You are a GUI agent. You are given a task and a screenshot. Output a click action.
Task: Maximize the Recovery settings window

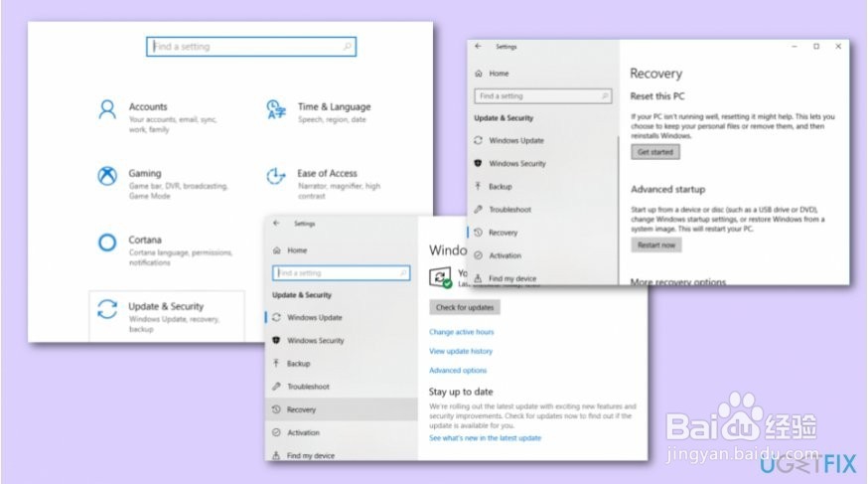click(816, 47)
